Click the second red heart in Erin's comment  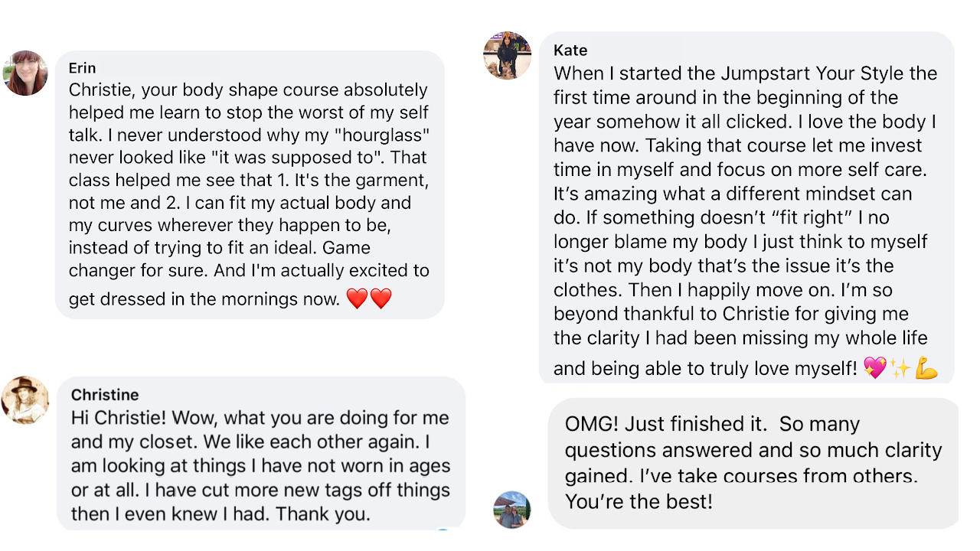point(381,298)
